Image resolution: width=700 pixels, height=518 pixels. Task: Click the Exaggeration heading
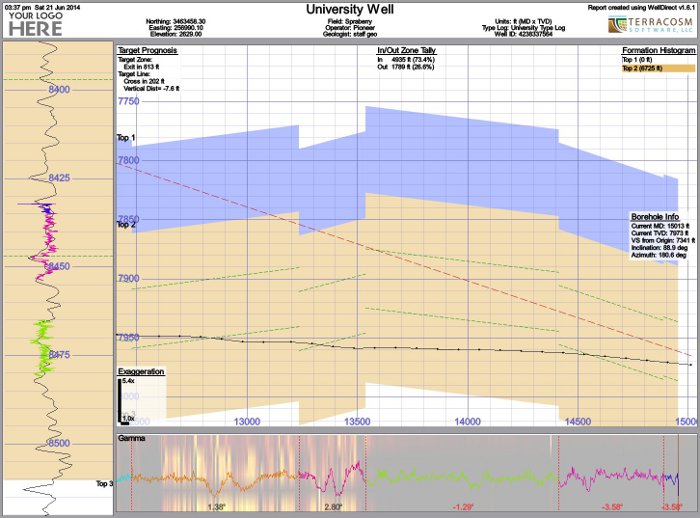[x=141, y=372]
